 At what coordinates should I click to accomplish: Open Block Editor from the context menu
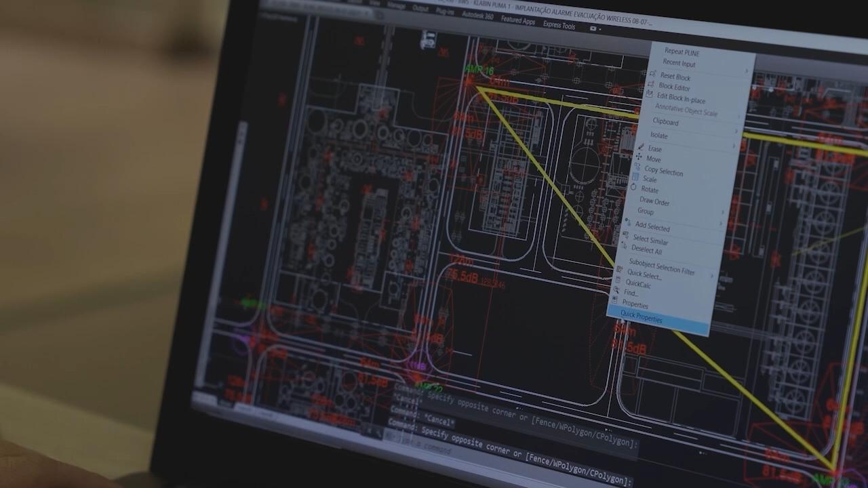(x=673, y=87)
